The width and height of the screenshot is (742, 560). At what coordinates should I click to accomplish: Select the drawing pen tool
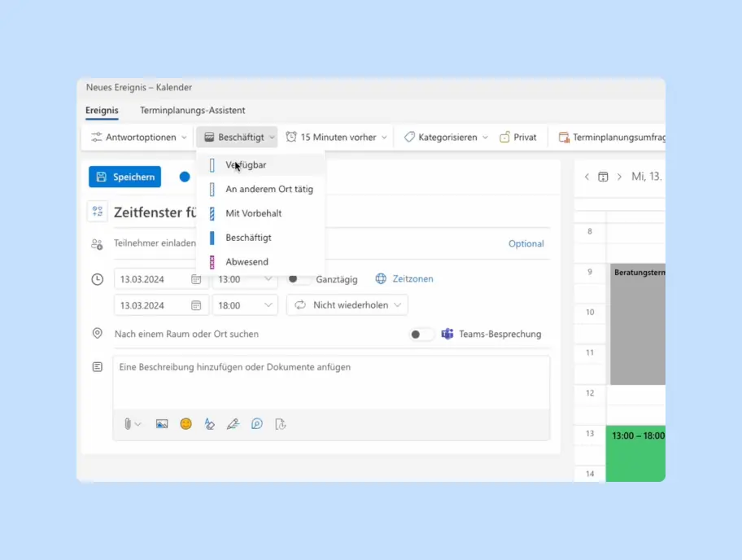pos(233,423)
